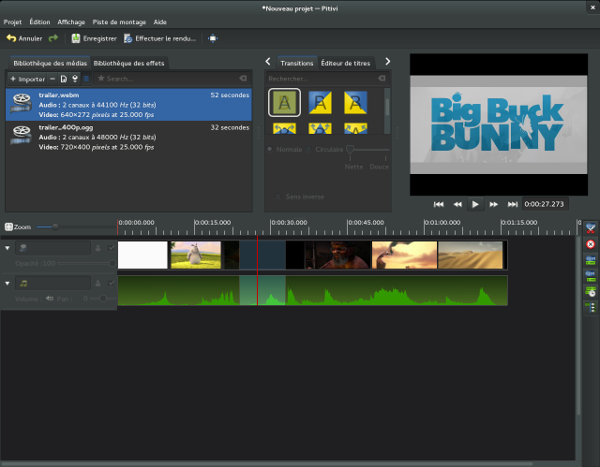600x467 pixels.
Task: Skip to the end of the timeline
Action: [x=512, y=204]
